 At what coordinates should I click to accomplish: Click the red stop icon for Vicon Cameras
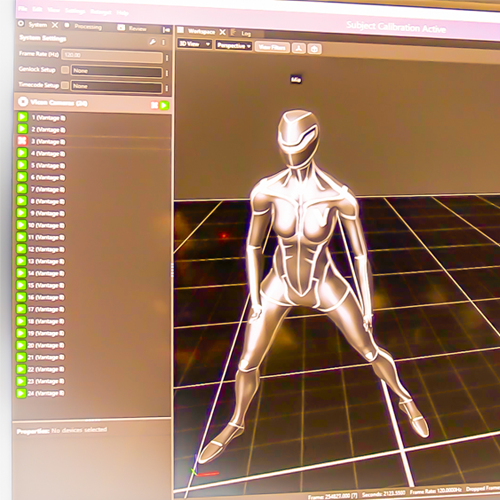tap(154, 105)
